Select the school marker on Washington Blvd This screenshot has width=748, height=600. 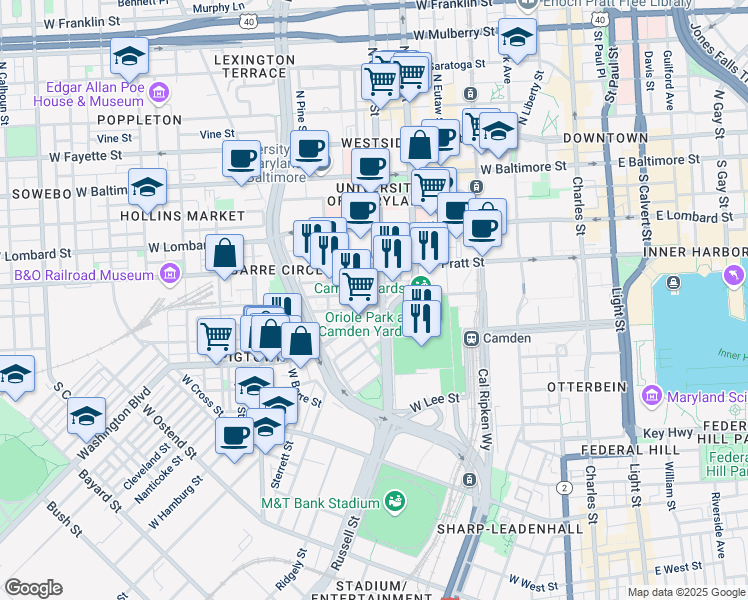(x=86, y=416)
